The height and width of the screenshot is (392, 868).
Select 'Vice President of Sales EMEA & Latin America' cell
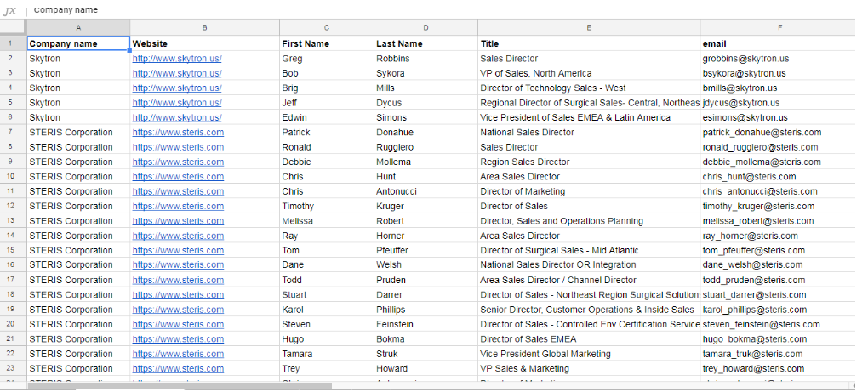coord(589,117)
